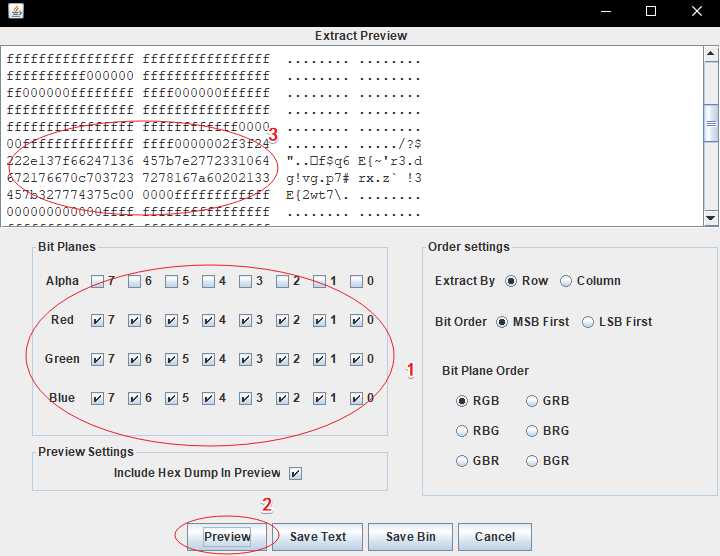Image resolution: width=720 pixels, height=556 pixels.
Task: Uncheck Blue bit plane 0
Action: [x=356, y=398]
